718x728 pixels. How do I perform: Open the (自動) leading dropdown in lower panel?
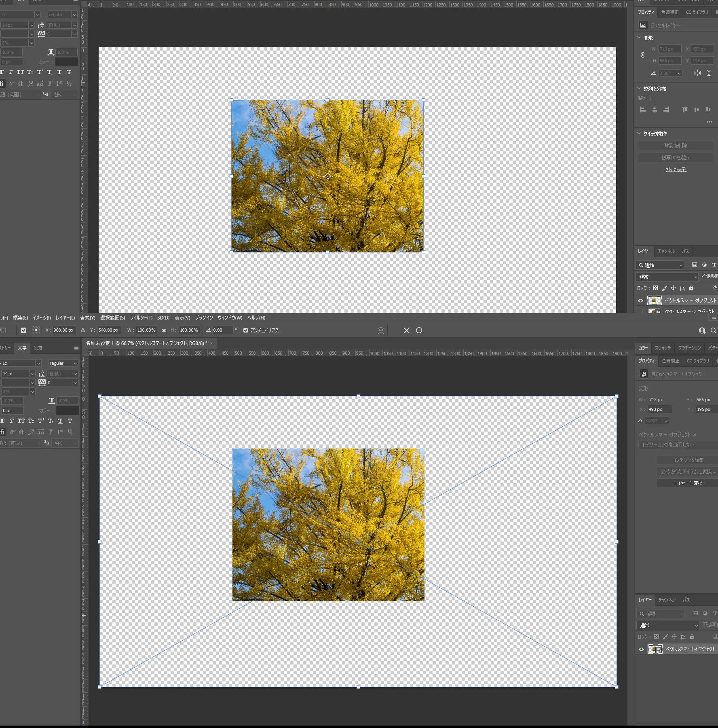pos(75,374)
